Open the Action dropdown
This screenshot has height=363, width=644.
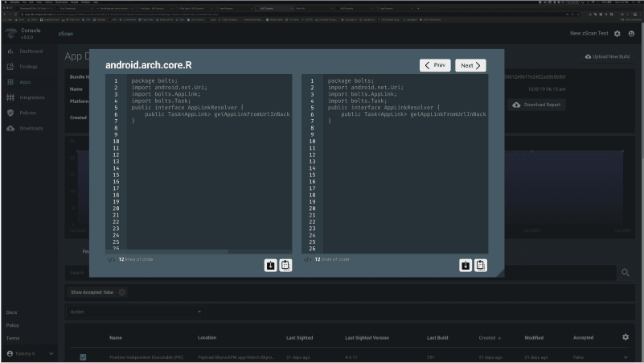click(135, 311)
